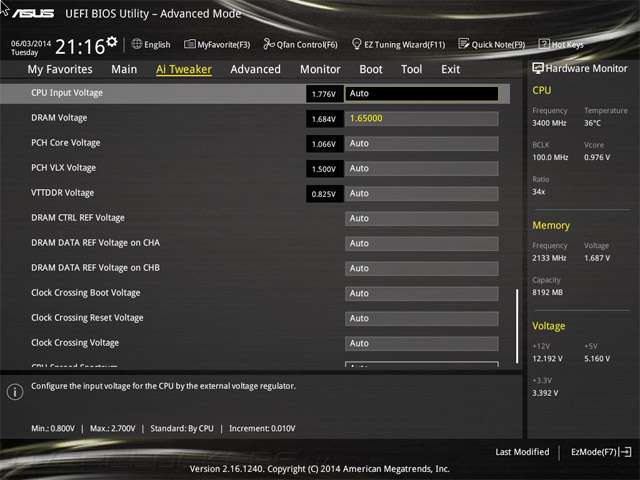640x480 pixels.
Task: Click DRAM DATA REF Voltage on CHA field
Action: [x=422, y=243]
